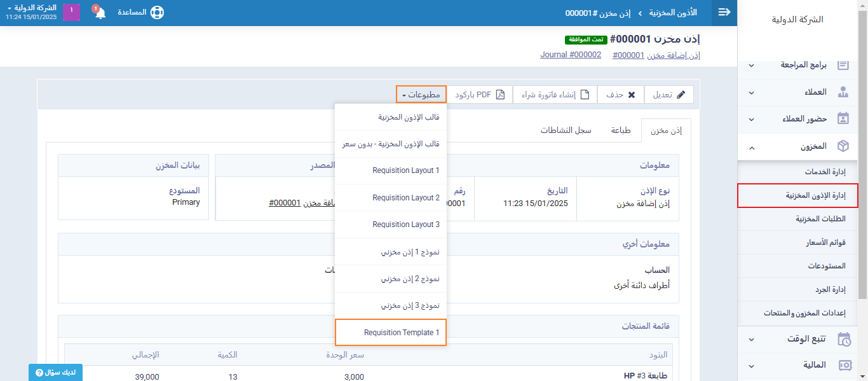This screenshot has width=868, height=381.
Task: Click the حضور العملاء calendar icon
Action: coord(843,119)
